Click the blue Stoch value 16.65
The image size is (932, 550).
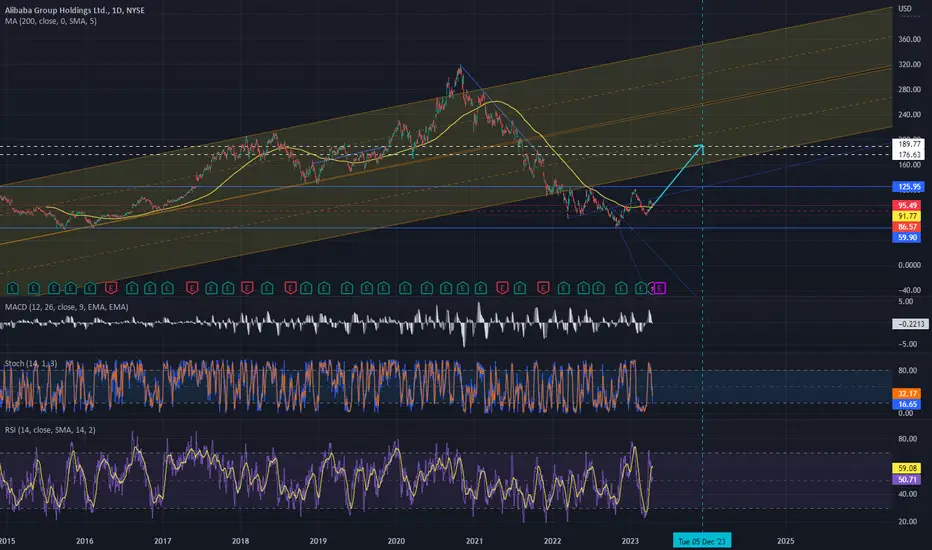907,404
